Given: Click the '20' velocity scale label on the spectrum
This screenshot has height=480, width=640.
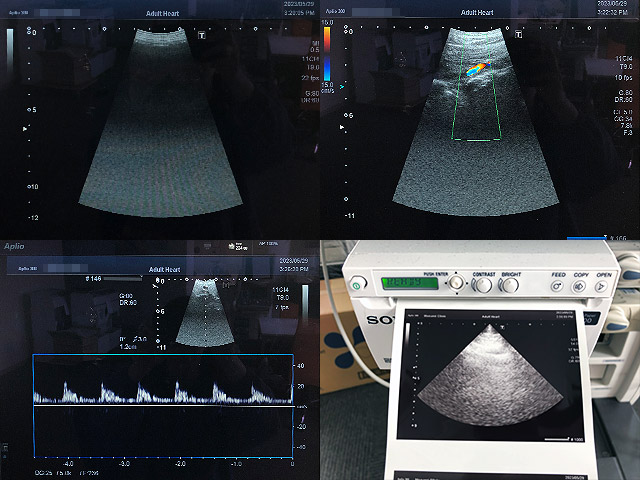Looking at the screenshot, I should 300,386.
